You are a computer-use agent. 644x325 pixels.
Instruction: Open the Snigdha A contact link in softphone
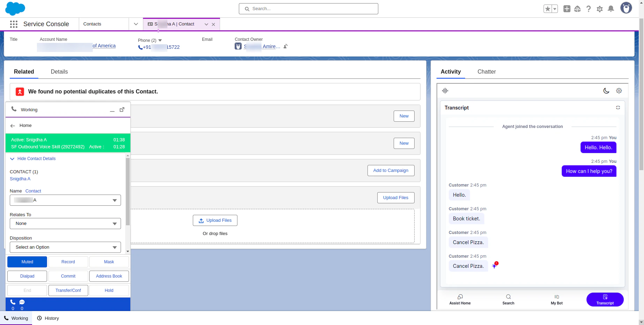[x=20, y=179]
